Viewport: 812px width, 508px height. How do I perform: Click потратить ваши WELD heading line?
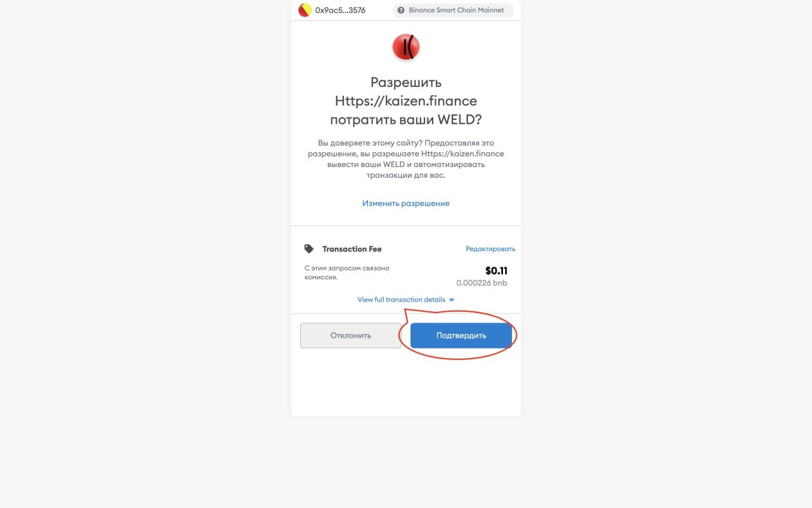[406, 120]
